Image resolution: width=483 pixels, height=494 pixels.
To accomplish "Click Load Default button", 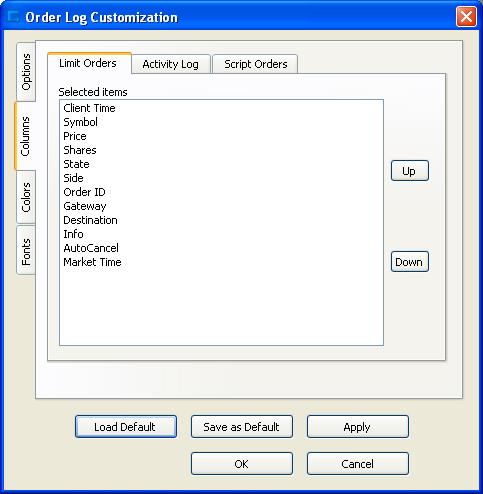I will (x=126, y=427).
